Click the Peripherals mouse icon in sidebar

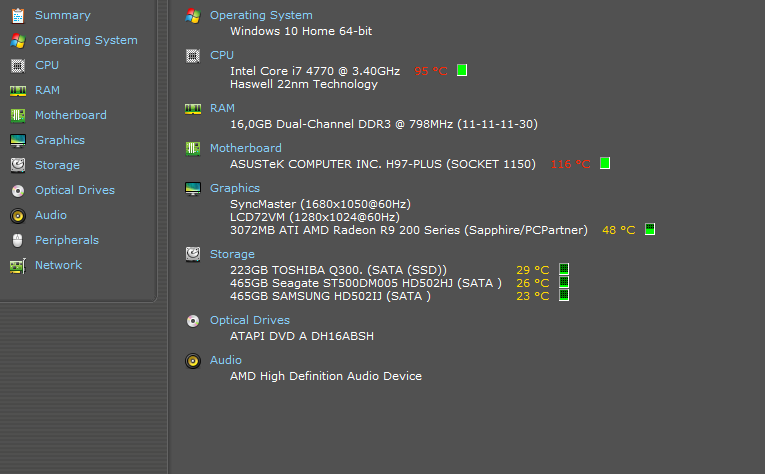(x=18, y=240)
